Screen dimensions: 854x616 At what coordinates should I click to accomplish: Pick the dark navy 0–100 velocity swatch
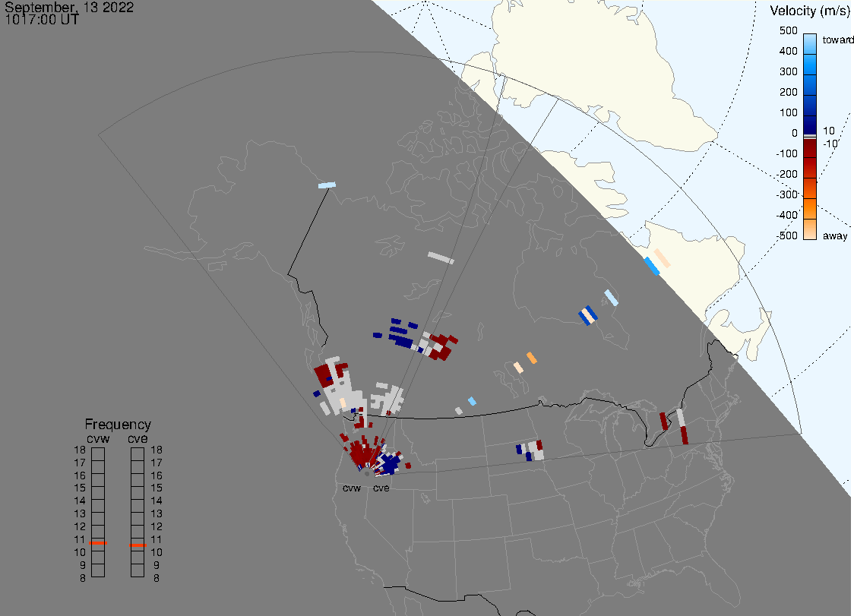[810, 125]
